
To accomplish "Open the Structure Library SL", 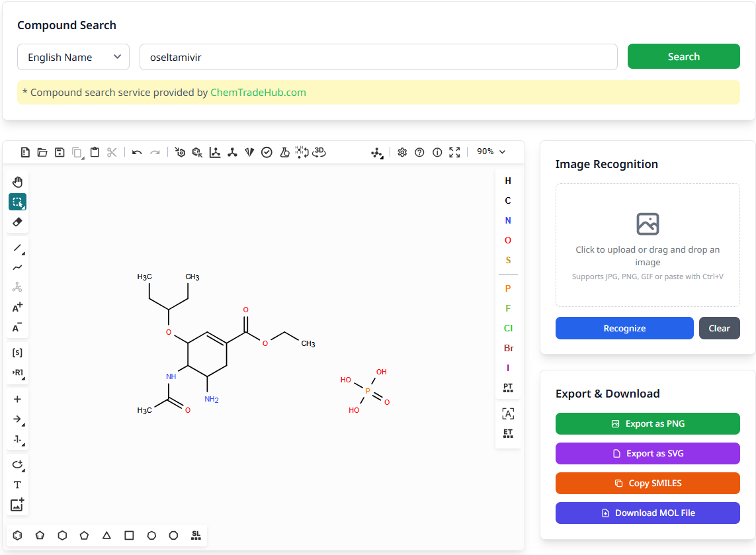I will click(x=196, y=535).
